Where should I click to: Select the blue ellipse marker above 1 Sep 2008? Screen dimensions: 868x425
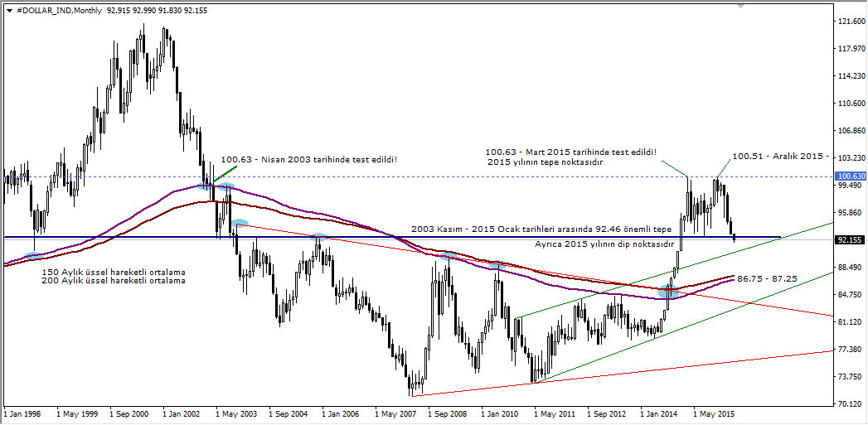point(449,258)
